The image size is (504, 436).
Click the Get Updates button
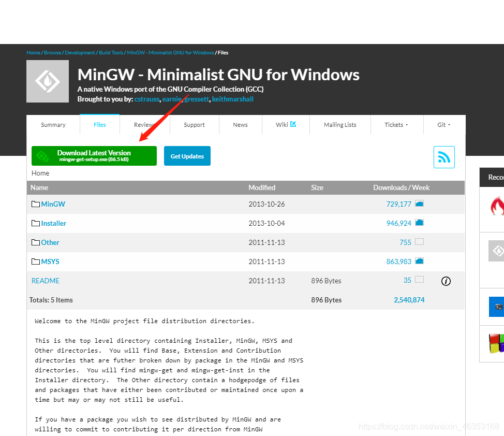pos(187,156)
